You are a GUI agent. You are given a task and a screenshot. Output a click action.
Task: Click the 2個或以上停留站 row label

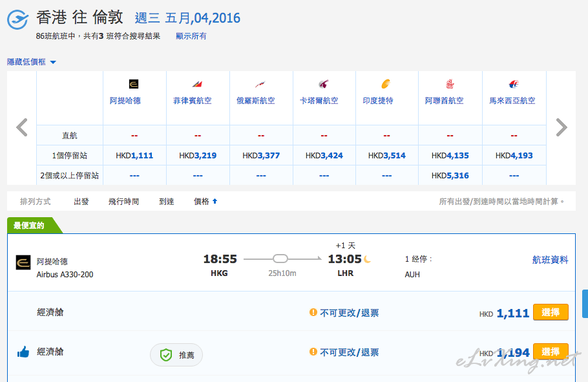70,175
